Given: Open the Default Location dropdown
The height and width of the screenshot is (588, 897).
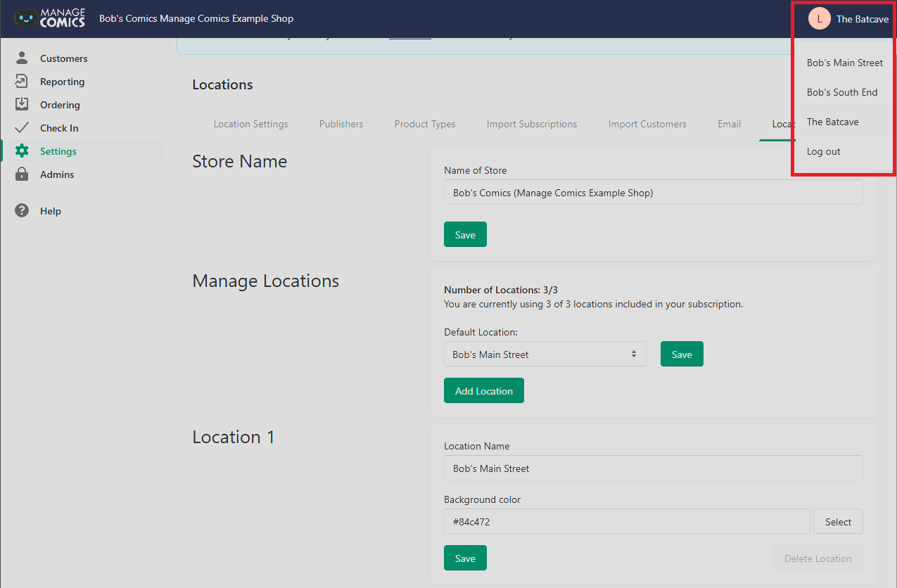Looking at the screenshot, I should click(x=545, y=354).
